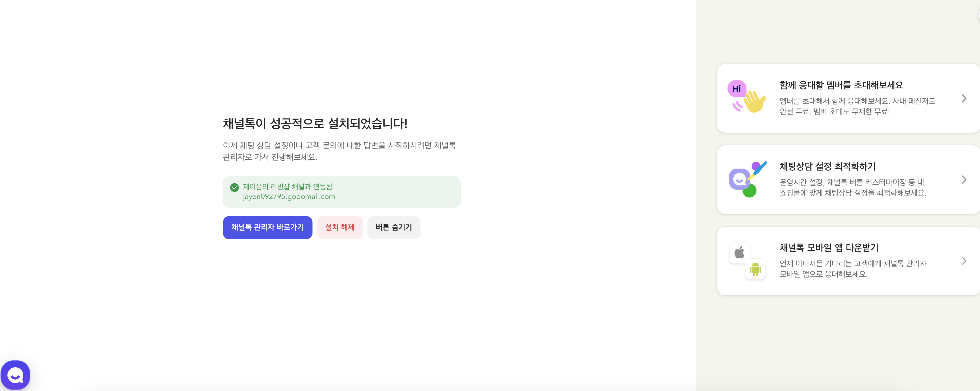Click the Android robot icon
The height and width of the screenshot is (391, 980).
coord(755,269)
